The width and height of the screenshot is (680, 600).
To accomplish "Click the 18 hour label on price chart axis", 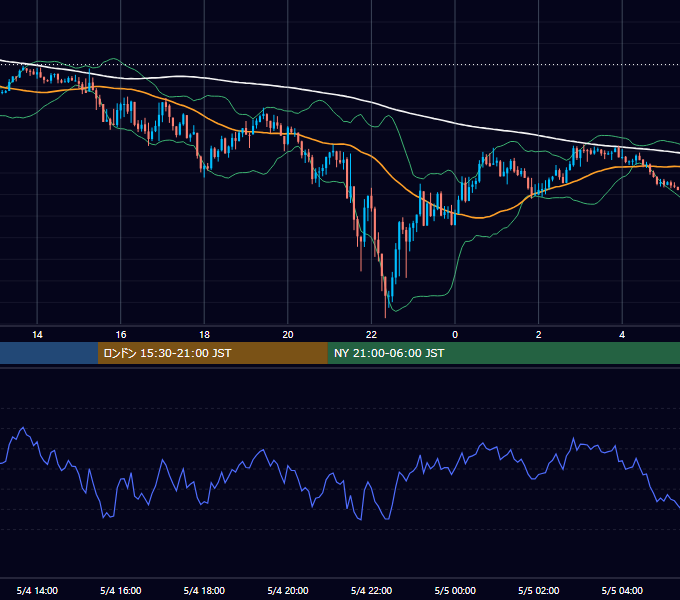I will point(204,335).
